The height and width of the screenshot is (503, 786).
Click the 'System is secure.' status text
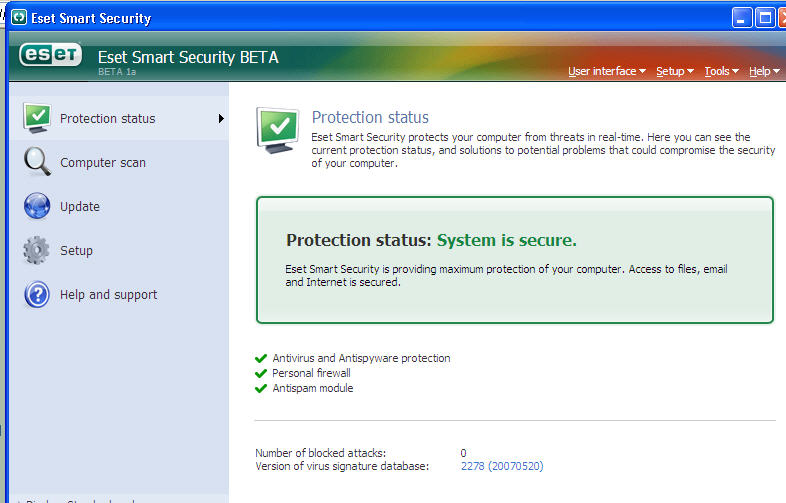tap(507, 240)
